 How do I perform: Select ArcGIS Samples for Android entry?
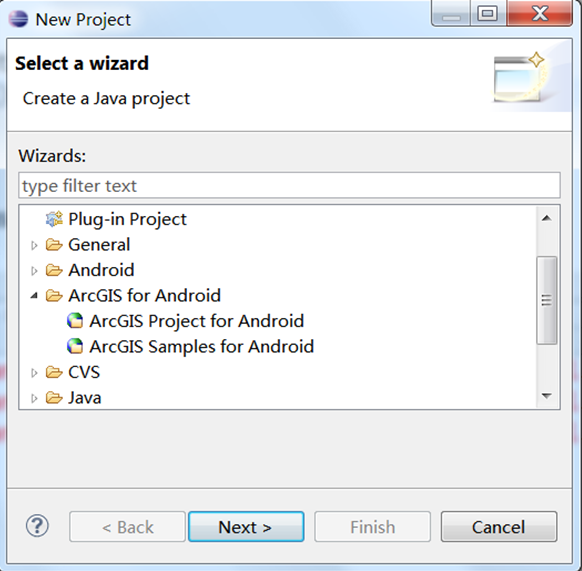tap(202, 346)
